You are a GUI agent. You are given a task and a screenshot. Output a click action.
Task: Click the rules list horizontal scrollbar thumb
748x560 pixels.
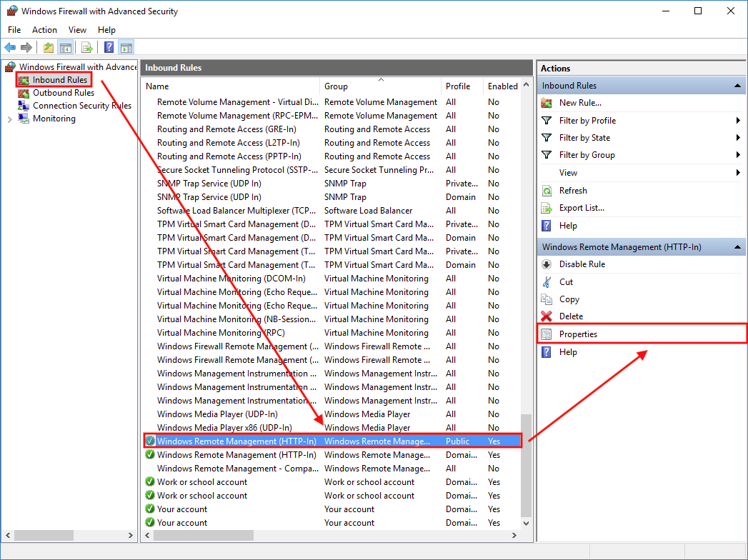tap(204, 536)
